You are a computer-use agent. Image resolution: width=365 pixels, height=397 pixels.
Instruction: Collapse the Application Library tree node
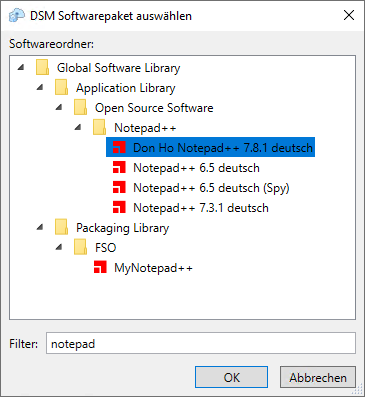pyautogui.click(x=40, y=88)
